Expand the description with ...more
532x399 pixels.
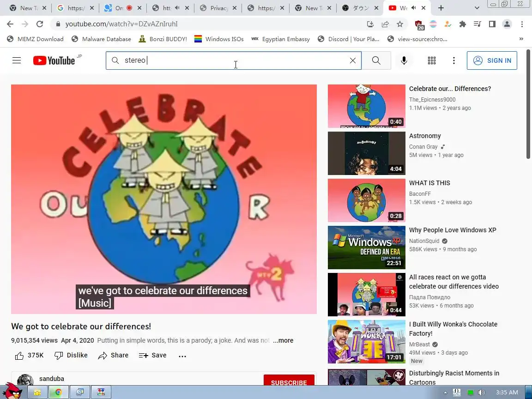[283, 340]
